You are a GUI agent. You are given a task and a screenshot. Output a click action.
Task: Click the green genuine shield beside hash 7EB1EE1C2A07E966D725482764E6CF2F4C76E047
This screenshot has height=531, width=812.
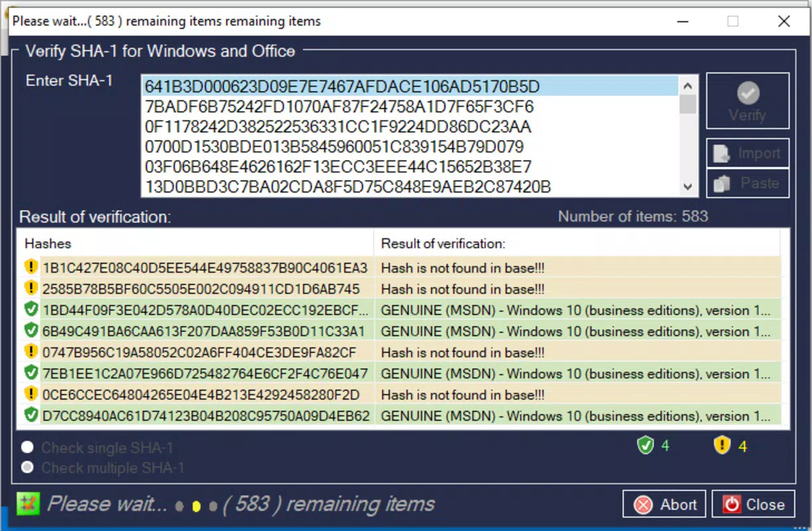coord(31,373)
